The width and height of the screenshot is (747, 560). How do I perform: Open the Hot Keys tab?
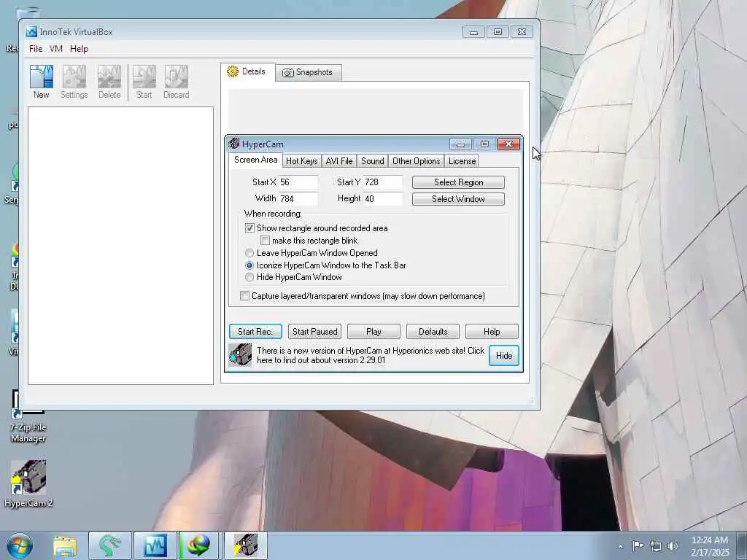click(301, 161)
